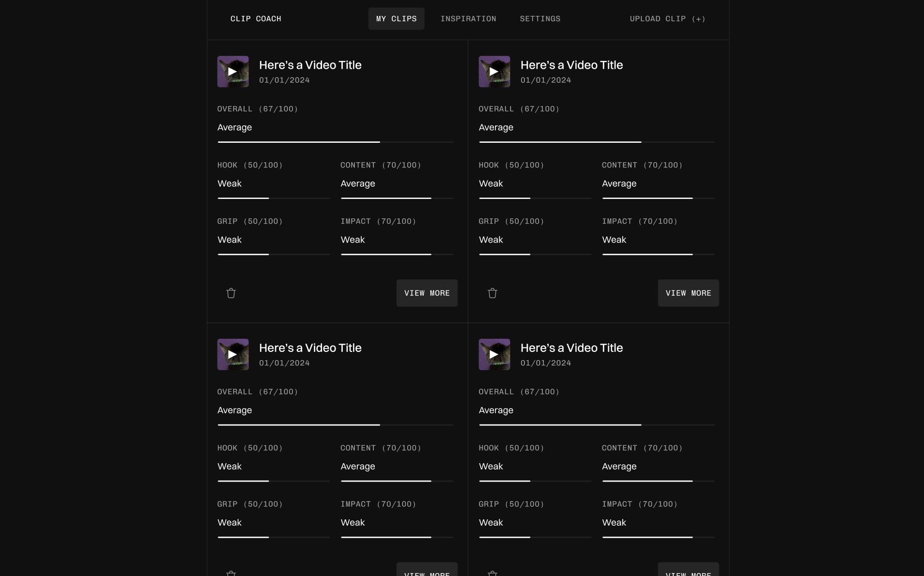Click View More on top-left clip
The width and height of the screenshot is (924, 576).
[427, 293]
